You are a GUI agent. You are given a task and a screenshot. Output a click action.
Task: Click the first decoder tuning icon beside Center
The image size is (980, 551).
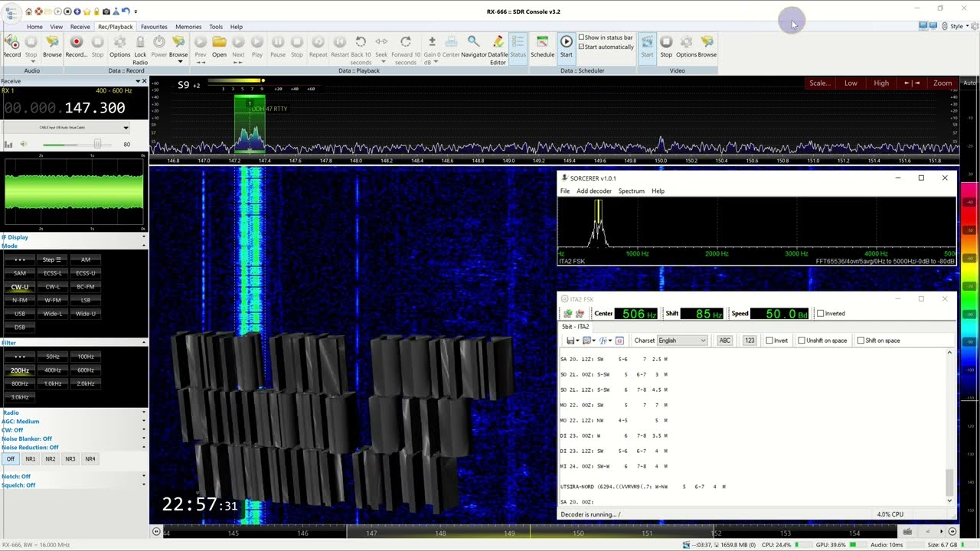(567, 314)
